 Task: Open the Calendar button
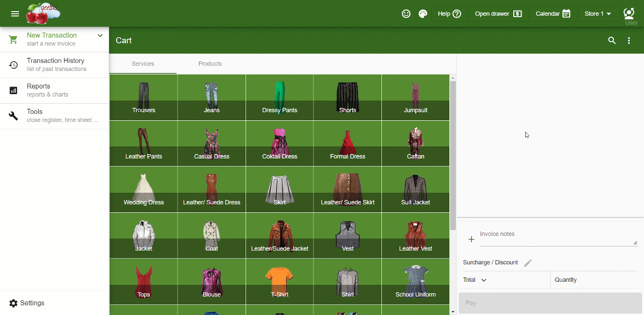553,14
